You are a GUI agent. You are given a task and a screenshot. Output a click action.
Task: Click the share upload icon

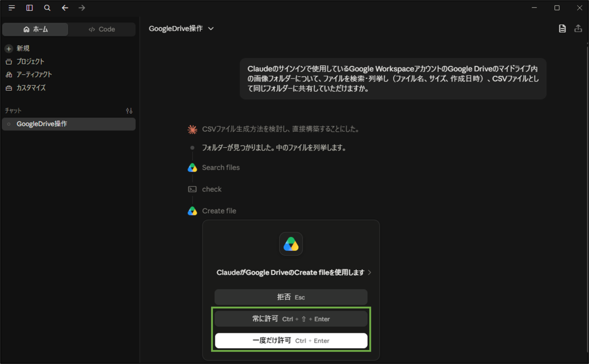tap(578, 28)
